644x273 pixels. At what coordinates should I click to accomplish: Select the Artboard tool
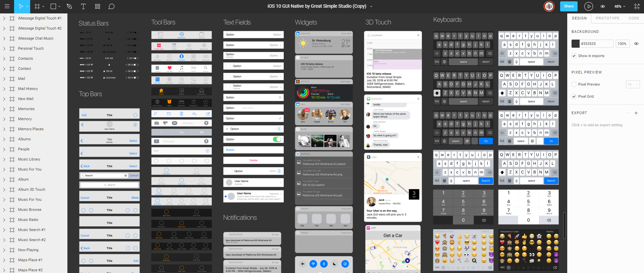tap(37, 6)
